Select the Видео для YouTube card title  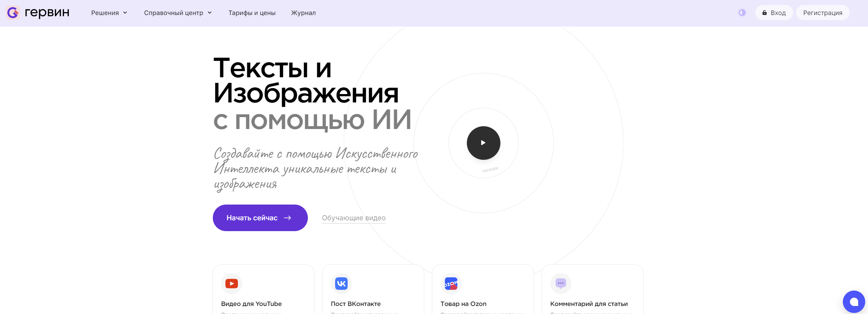[251, 304]
